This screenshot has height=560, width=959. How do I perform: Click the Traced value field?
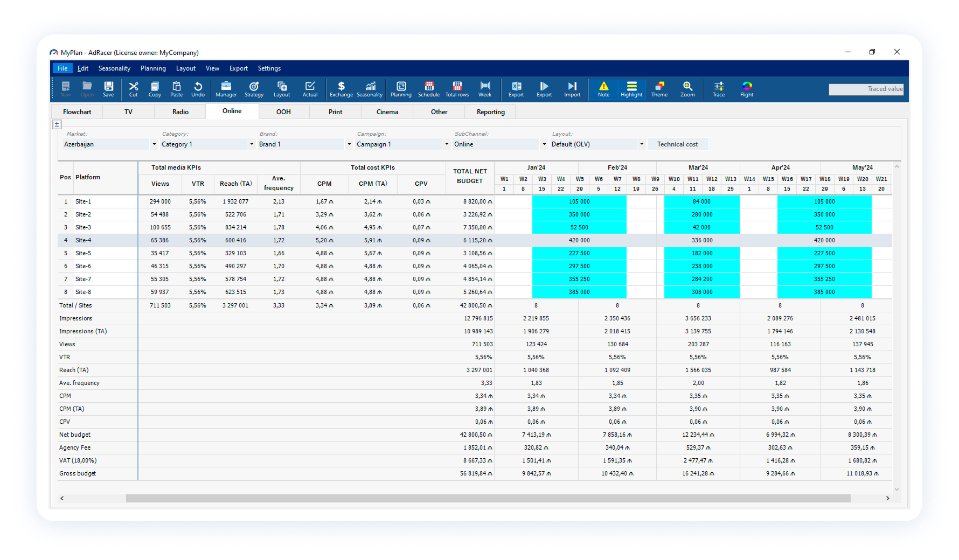coord(866,89)
